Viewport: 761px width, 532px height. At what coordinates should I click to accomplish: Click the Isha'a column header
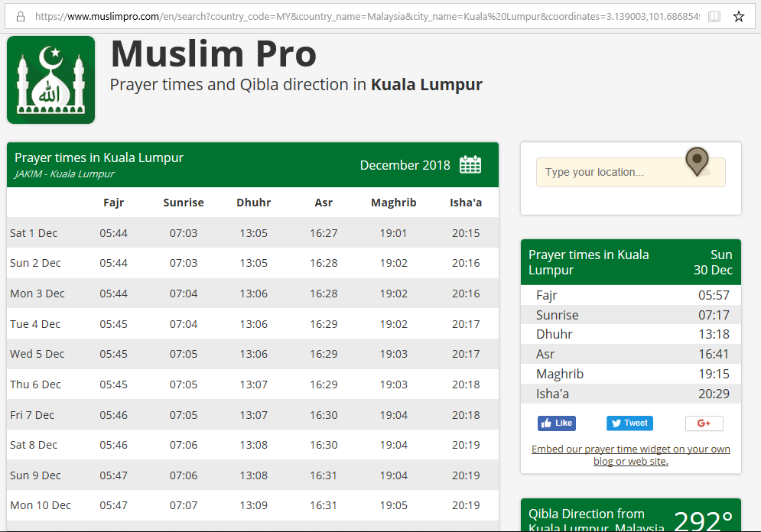[466, 203]
